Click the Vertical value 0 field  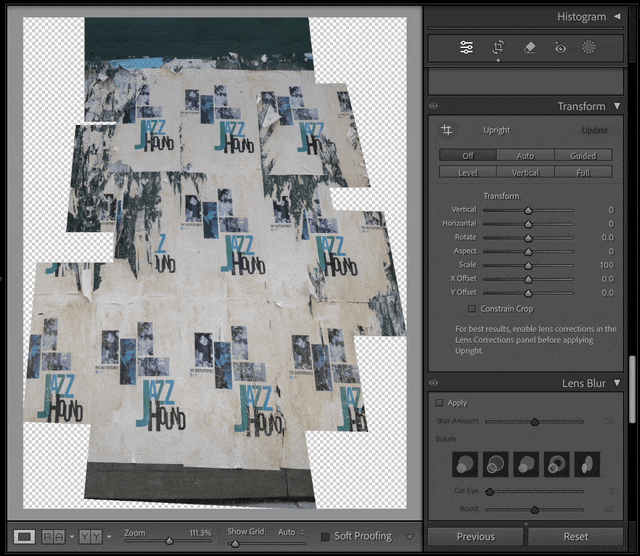(611, 210)
